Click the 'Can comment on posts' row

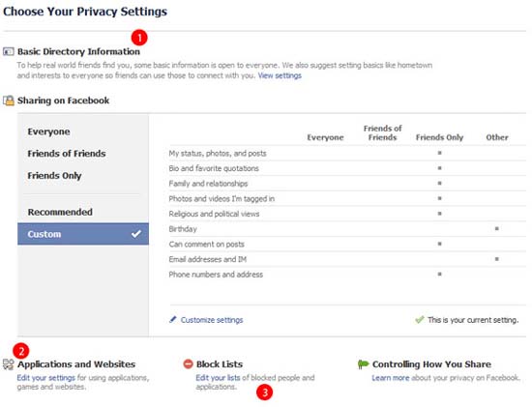[x=347, y=245]
